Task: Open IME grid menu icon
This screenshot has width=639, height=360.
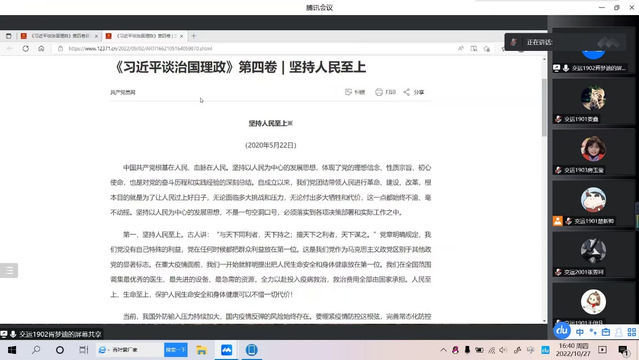Action: tap(632, 332)
